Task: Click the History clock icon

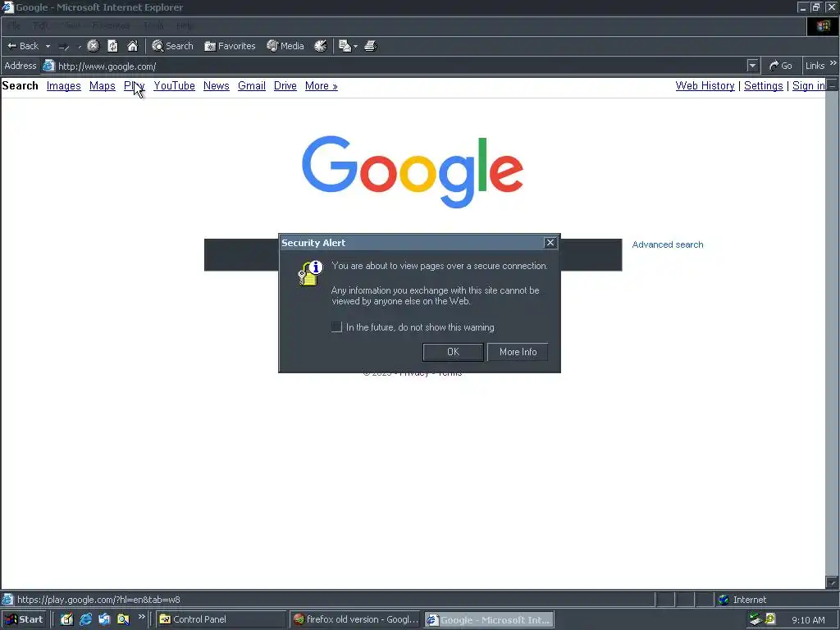Action: point(321,46)
